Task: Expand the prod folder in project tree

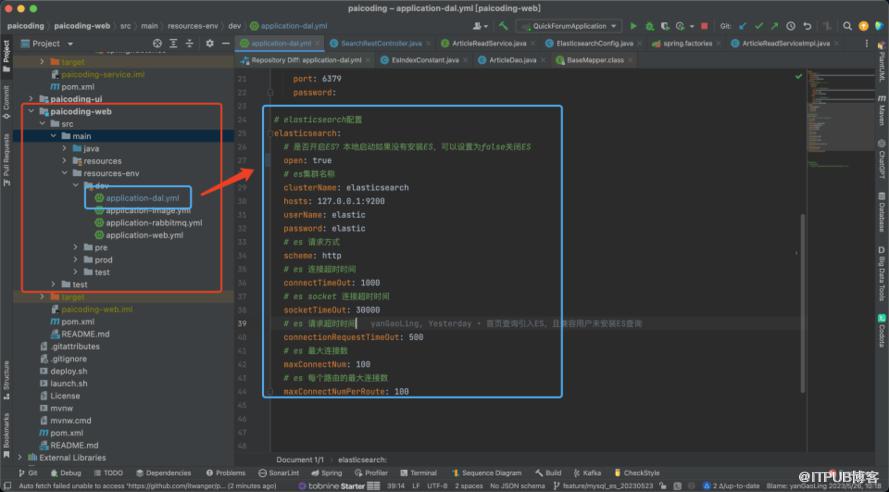Action: (x=75, y=260)
